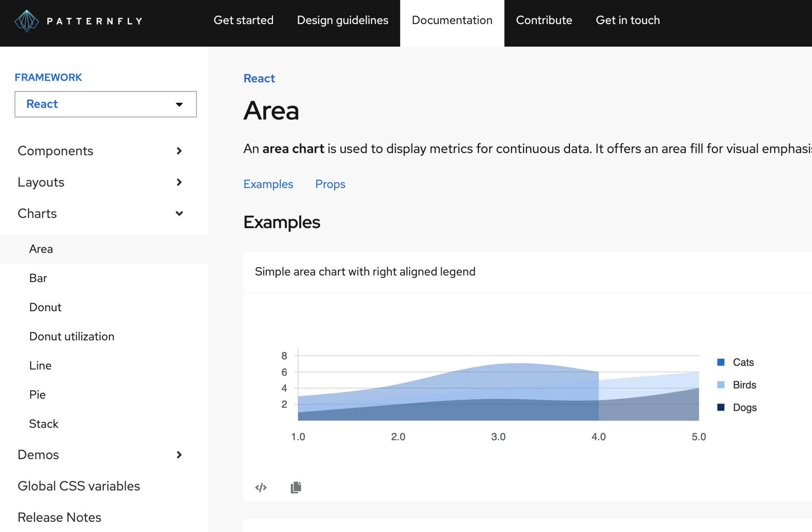Viewport: 812px width, 532px height.
Task: Click the copy code clipboard icon
Action: (x=296, y=487)
